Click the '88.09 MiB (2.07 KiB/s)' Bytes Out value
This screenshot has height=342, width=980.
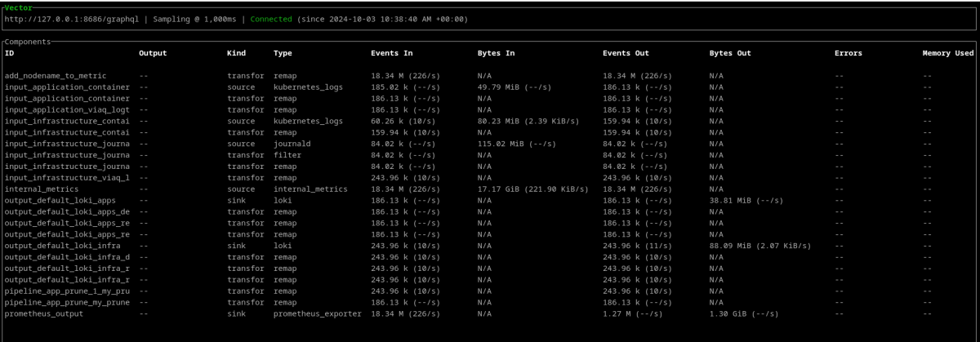[x=762, y=245]
